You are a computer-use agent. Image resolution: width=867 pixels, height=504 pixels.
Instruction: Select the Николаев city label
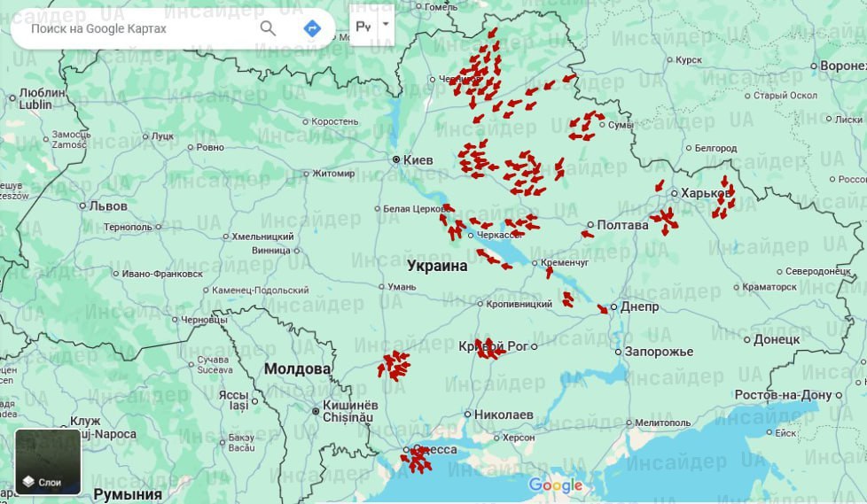[504, 415]
